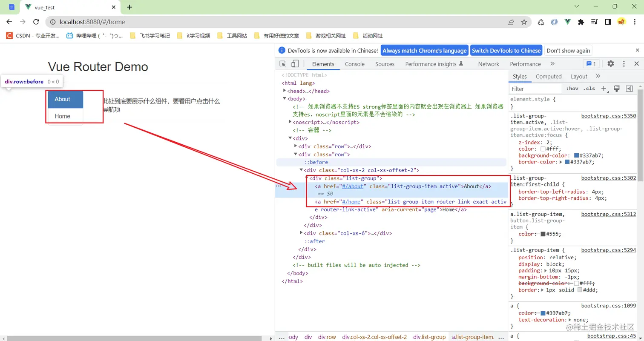The height and width of the screenshot is (341, 644).
Task: Switch to the Sources tab
Action: tap(385, 64)
